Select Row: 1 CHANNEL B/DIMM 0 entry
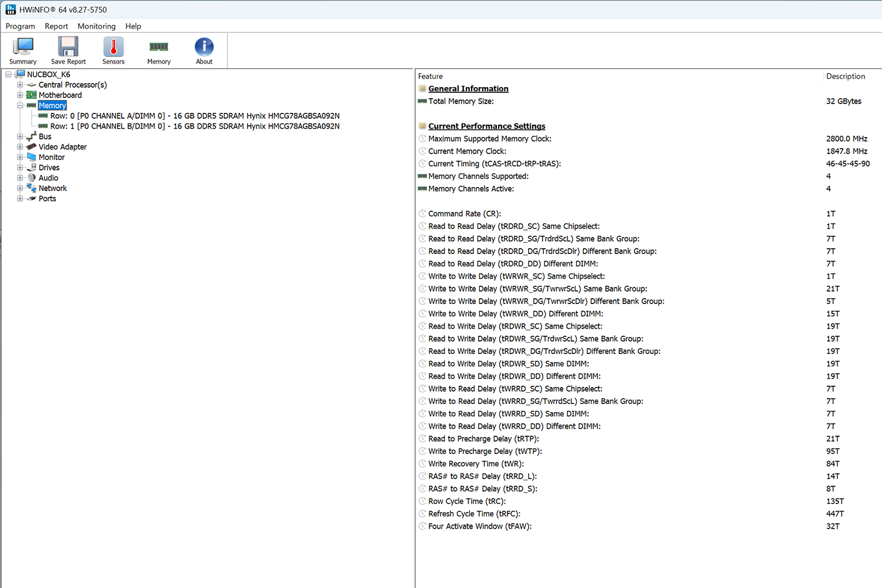This screenshot has height=588, width=882. [195, 126]
